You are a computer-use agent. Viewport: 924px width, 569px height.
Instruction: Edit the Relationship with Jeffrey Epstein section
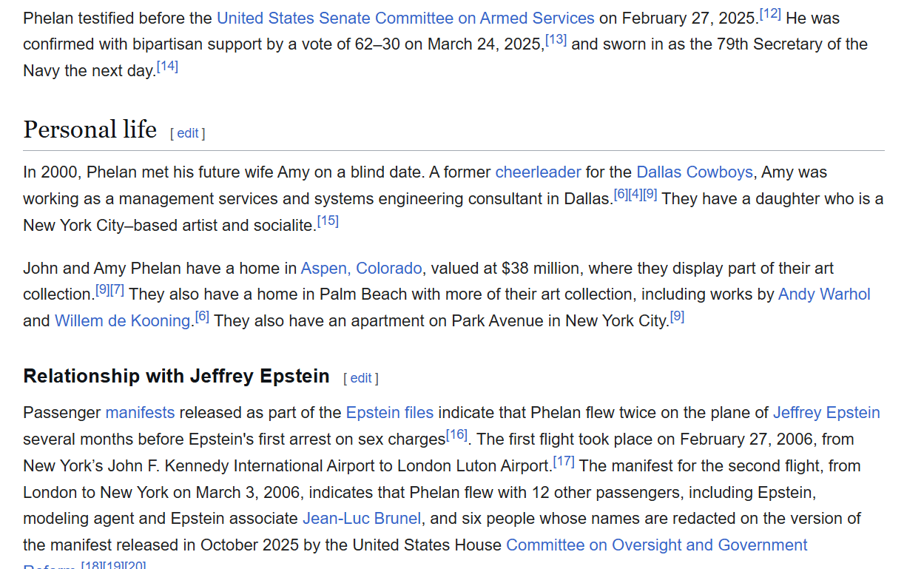tap(360, 378)
